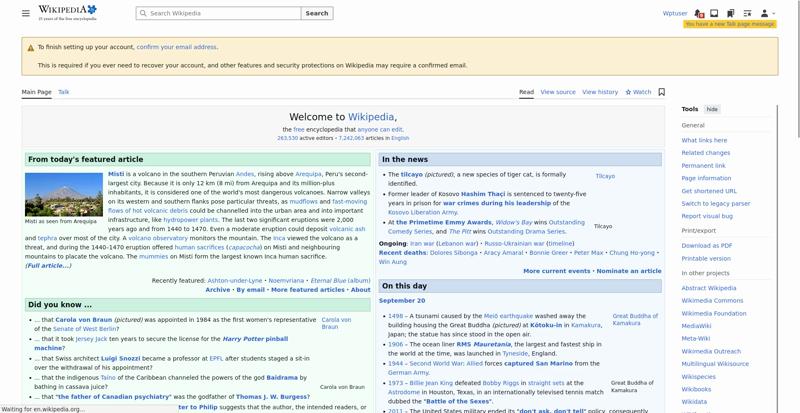The width and height of the screenshot is (800, 413).
Task: Open What links here tool
Action: coord(704,140)
